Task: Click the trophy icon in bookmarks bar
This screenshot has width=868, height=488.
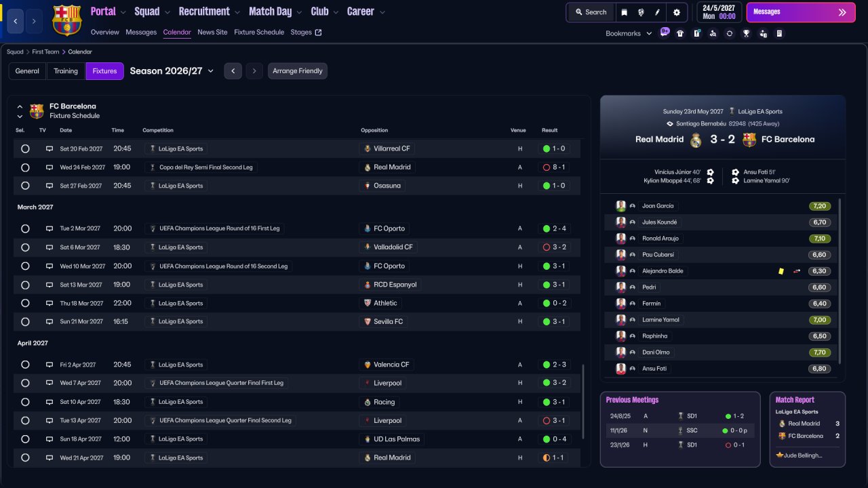Action: click(x=746, y=33)
